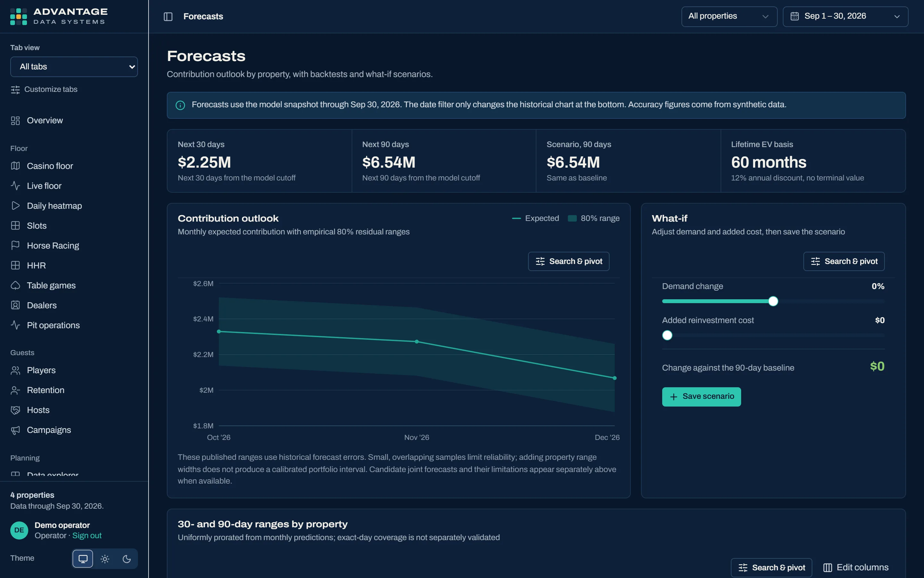
Task: Open Search & pivot for ranges by property
Action: pyautogui.click(x=771, y=568)
